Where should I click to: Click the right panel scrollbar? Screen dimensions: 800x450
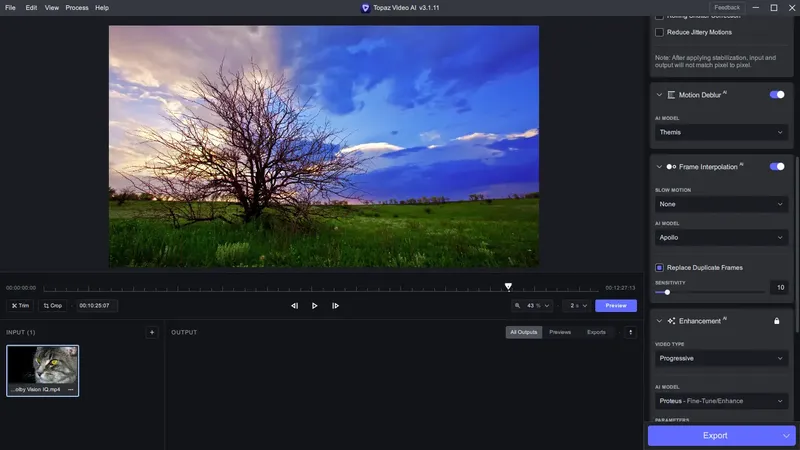click(x=797, y=250)
